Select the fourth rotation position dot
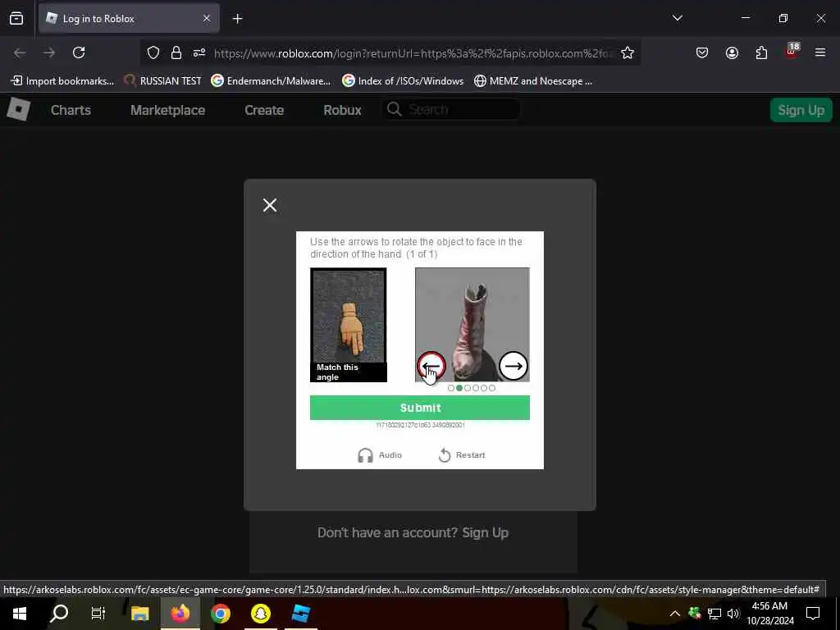This screenshot has width=840, height=630. 476,388
